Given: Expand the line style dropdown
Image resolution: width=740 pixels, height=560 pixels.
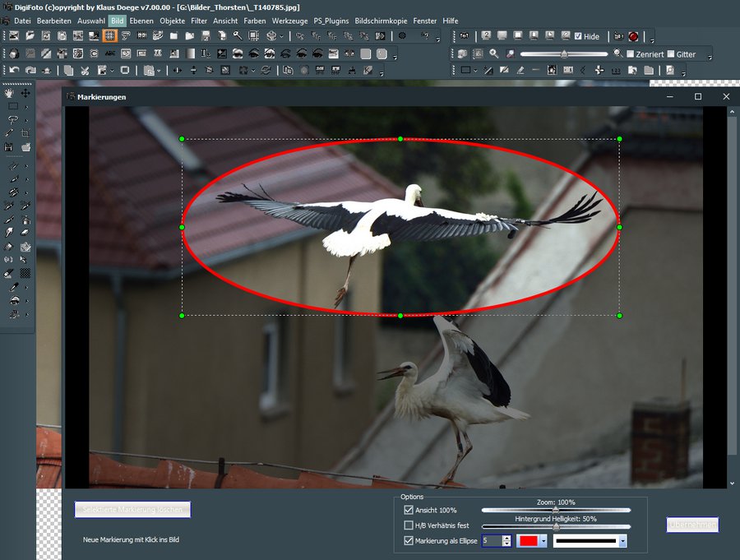Looking at the screenshot, I should click(x=622, y=541).
